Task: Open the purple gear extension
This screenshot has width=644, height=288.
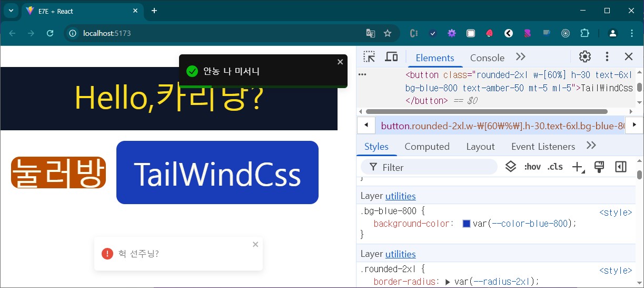Action: [452, 33]
